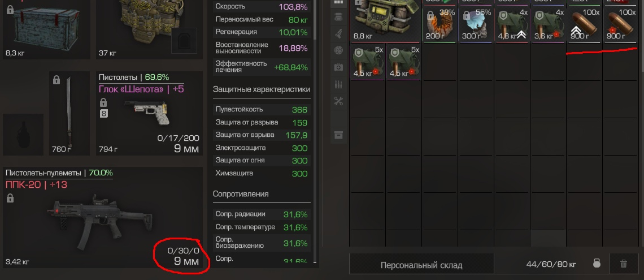This screenshot has height=280, width=644.
Task: Select the 4,8 кг ammo bag item
Action: pos(512,25)
